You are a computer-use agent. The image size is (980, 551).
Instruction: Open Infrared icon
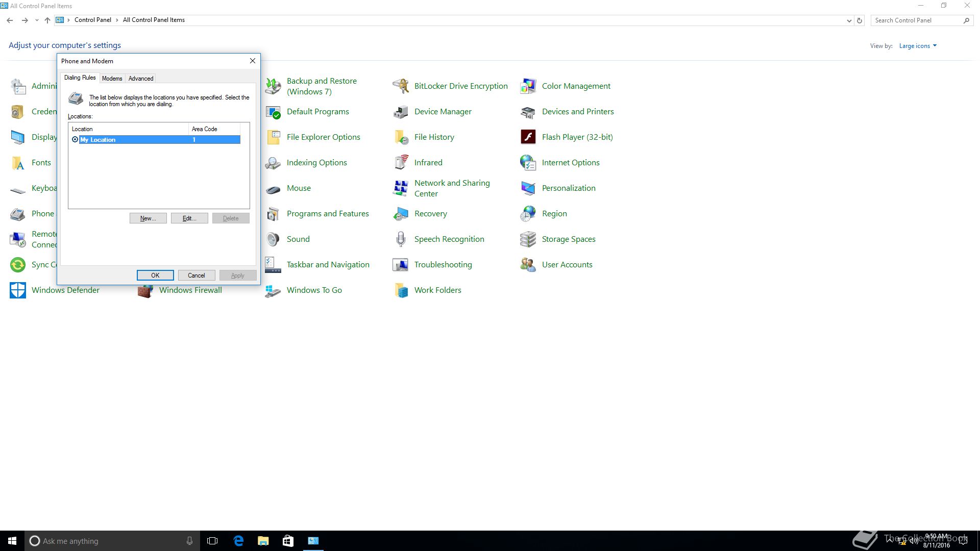[x=401, y=163]
